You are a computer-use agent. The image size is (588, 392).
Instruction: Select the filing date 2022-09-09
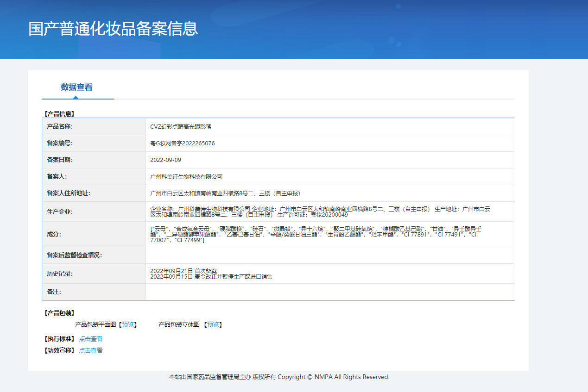pos(165,160)
